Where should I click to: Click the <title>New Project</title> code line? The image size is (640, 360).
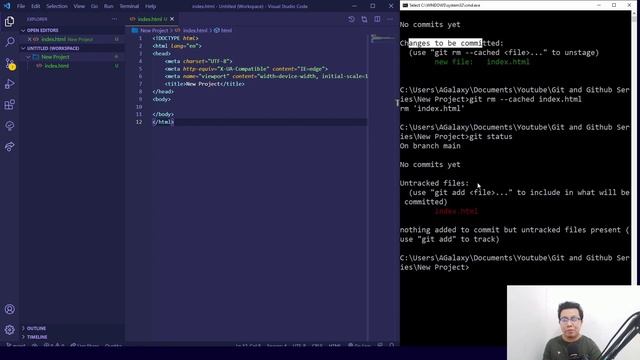pos(204,84)
